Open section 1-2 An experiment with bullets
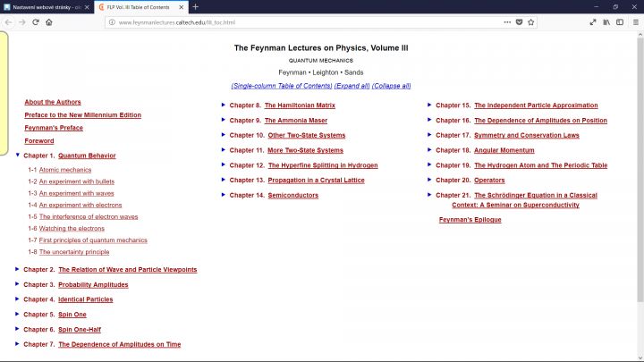 coord(77,181)
